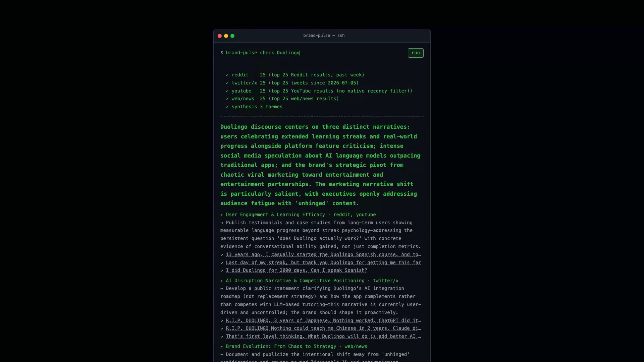Collapse the AI Disruption Narrative theme

[x=309, y=281]
